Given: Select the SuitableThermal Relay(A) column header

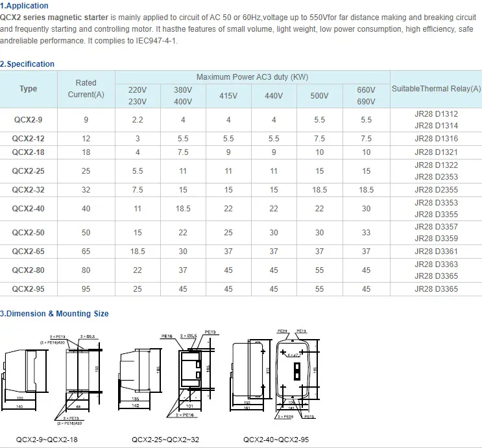Looking at the screenshot, I should 436,89.
